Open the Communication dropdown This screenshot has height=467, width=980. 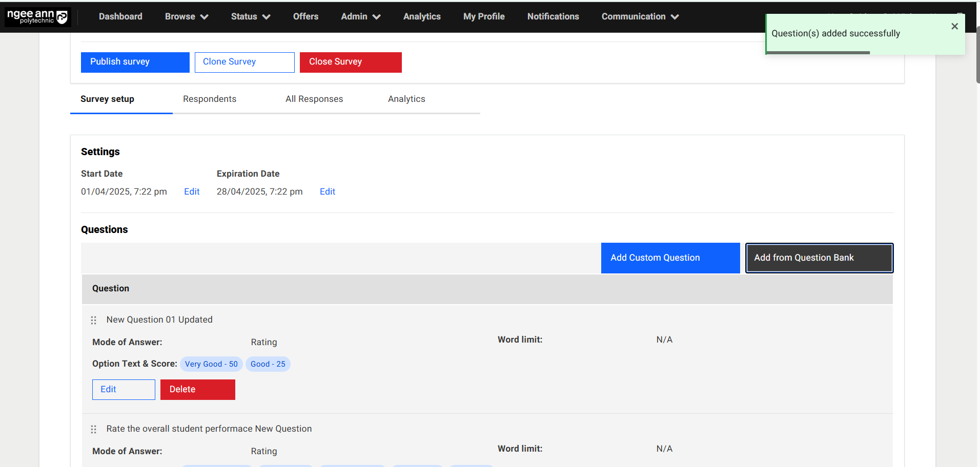[640, 16]
